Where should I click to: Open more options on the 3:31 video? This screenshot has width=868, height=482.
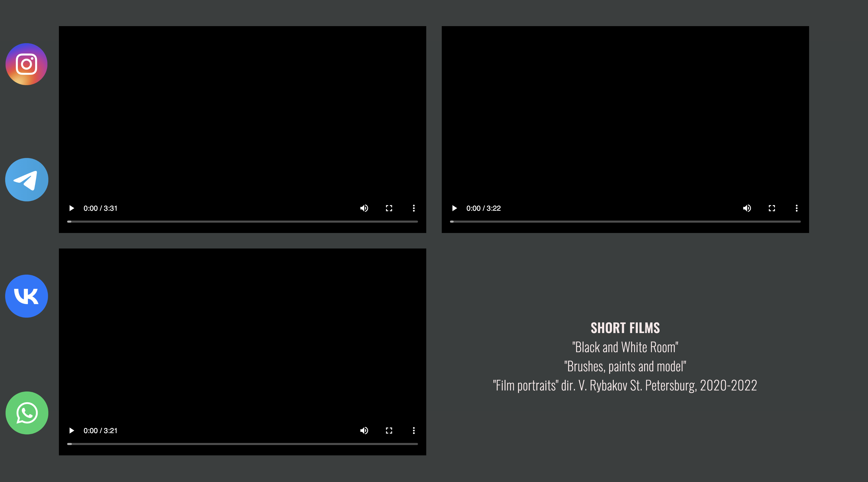(x=414, y=208)
